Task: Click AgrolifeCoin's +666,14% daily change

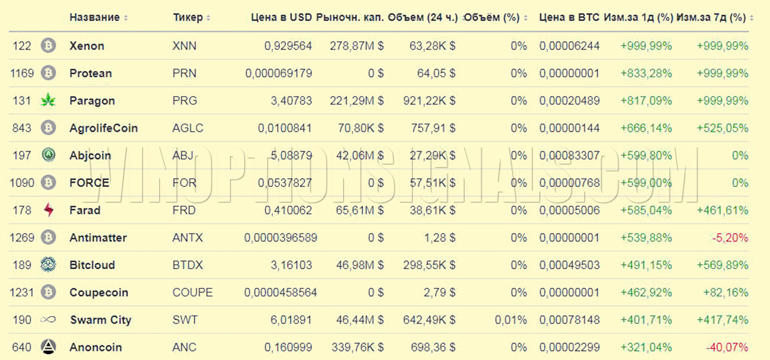Action: pos(646,129)
